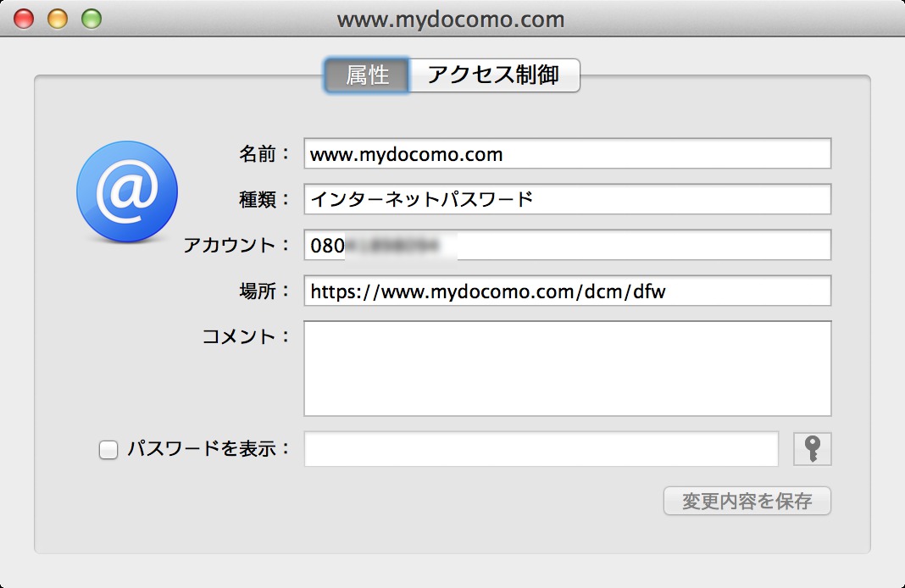The width and height of the screenshot is (905, 588).
Task: Switch to the 属性 tab
Action: point(367,75)
